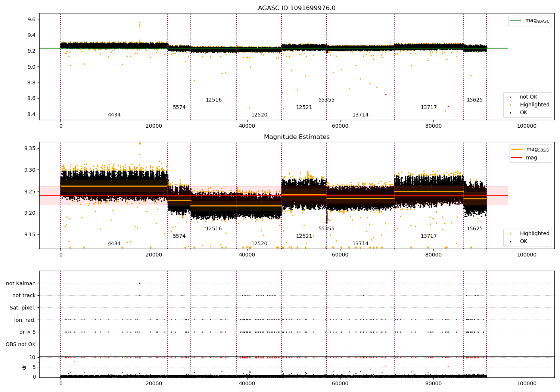Click the 8.6 y-axis tick label

click(x=31, y=99)
